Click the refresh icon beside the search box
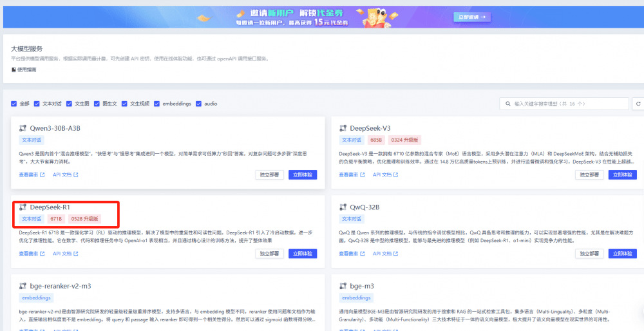The width and height of the screenshot is (644, 331). tap(638, 104)
